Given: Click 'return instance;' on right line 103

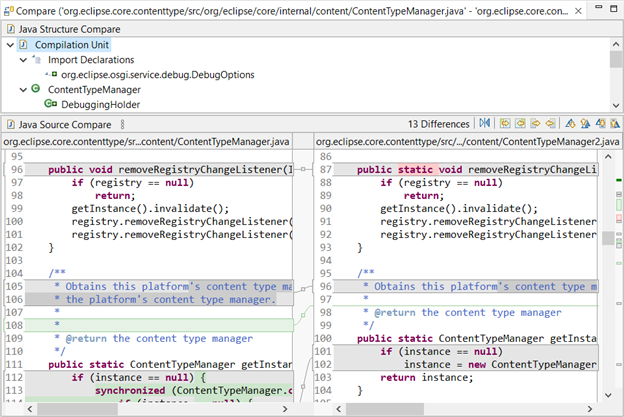Looking at the screenshot, I should (x=427, y=378).
